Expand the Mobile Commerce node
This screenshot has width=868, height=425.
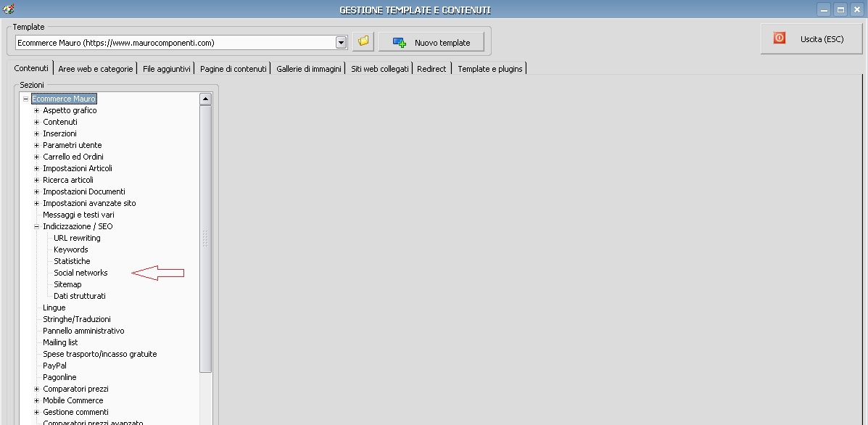[x=36, y=400]
